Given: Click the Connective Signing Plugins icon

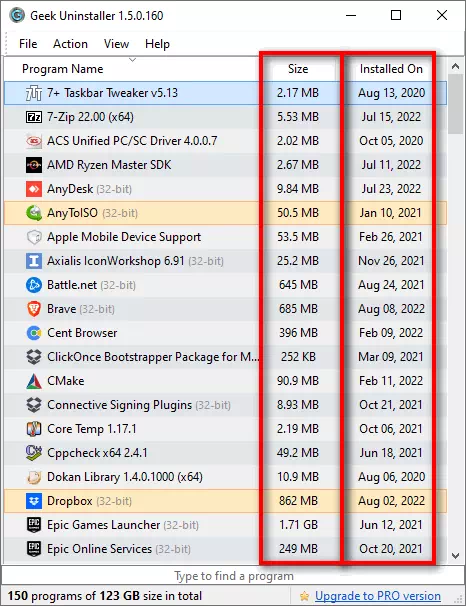Looking at the screenshot, I should tap(34, 405).
